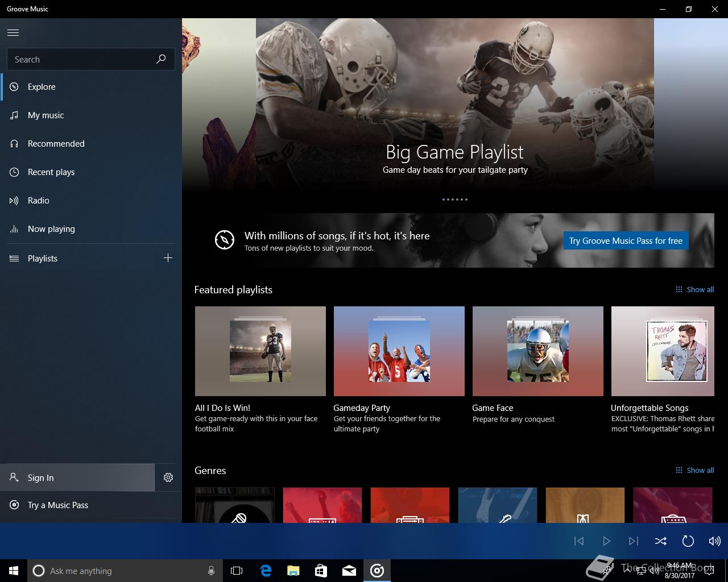Open All I Do Is Win! playlist thumbnail
728x582 pixels.
260,351
